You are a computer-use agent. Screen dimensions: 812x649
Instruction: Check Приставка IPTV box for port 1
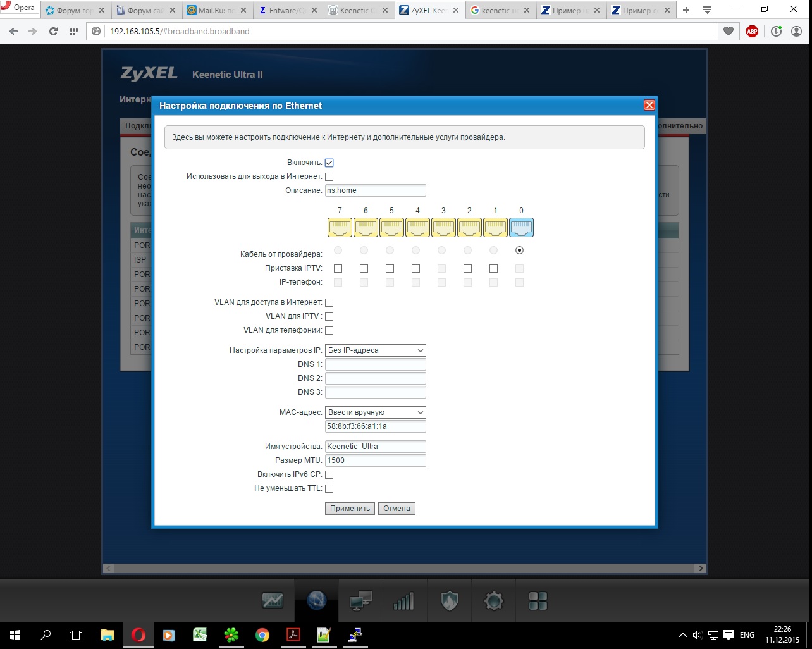point(493,268)
